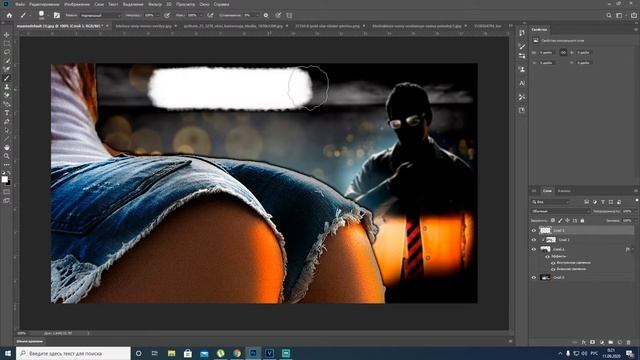The image size is (640, 360).
Task: Filter layers by adjustment layer icon
Action: point(595,202)
